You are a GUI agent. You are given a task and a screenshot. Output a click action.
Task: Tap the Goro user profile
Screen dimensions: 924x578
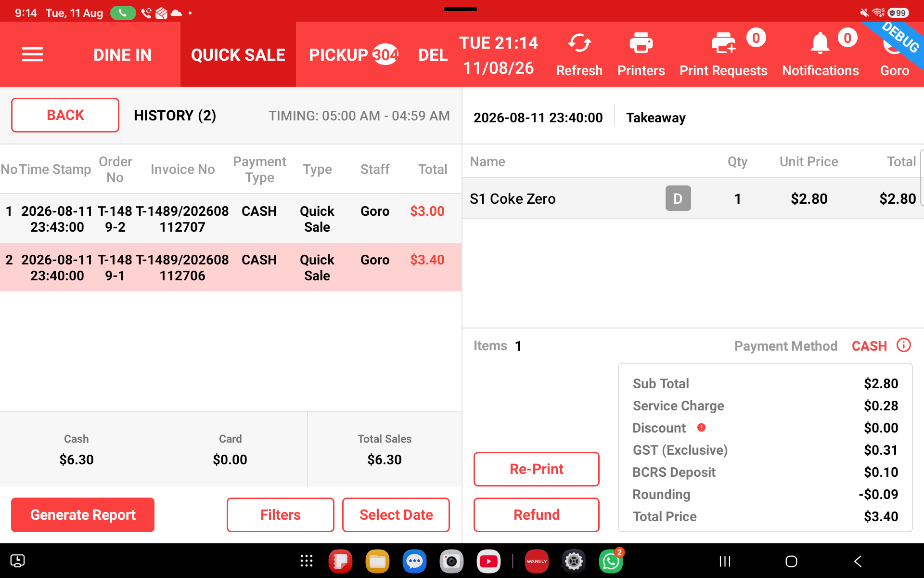click(x=895, y=54)
